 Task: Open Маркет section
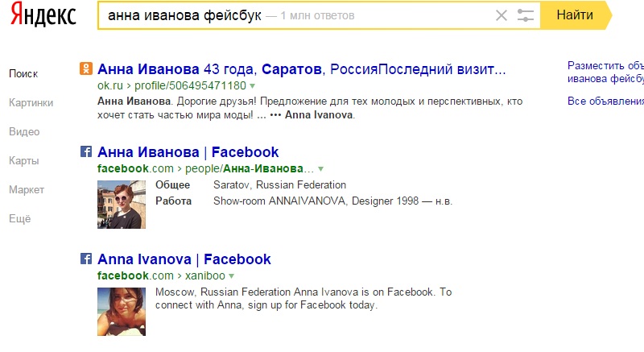[27, 190]
